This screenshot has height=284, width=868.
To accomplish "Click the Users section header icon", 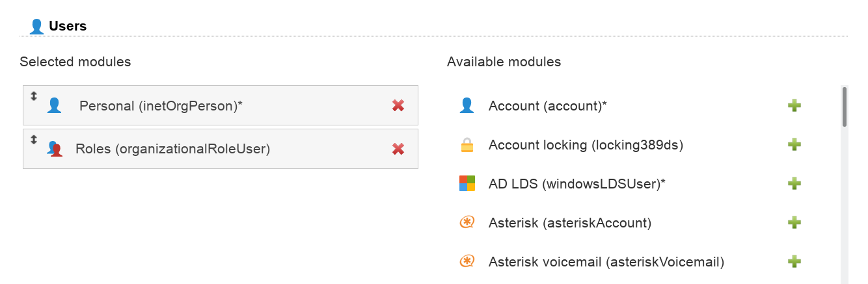I will click(37, 27).
